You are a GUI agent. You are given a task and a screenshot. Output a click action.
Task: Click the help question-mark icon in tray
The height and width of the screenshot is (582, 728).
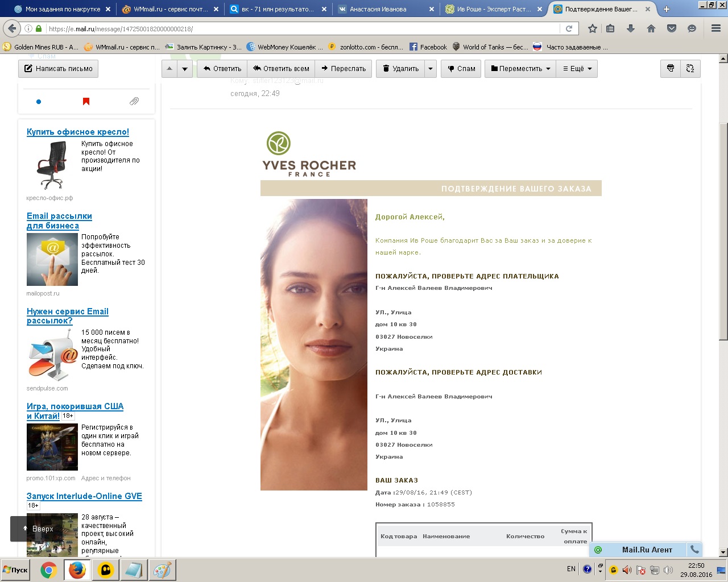[588, 569]
